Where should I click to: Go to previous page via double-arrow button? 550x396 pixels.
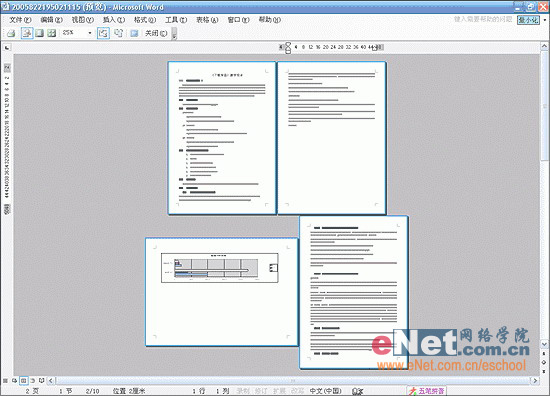pyautogui.click(x=544, y=354)
